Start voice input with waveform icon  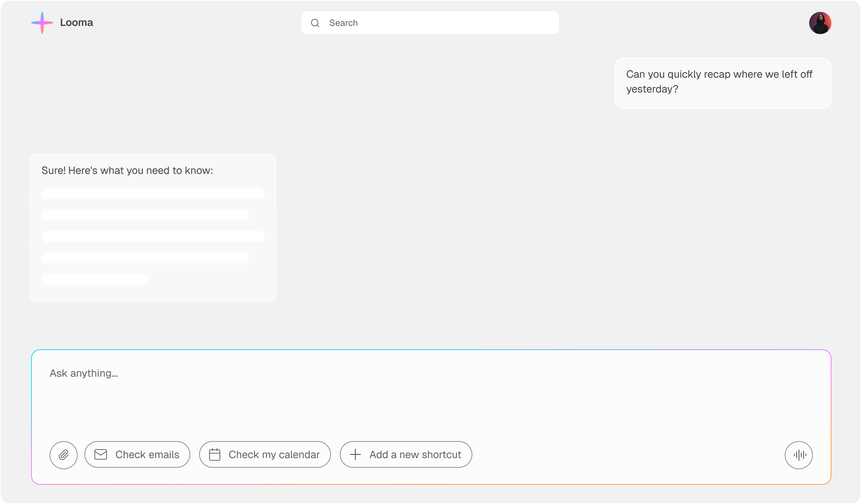tap(798, 455)
